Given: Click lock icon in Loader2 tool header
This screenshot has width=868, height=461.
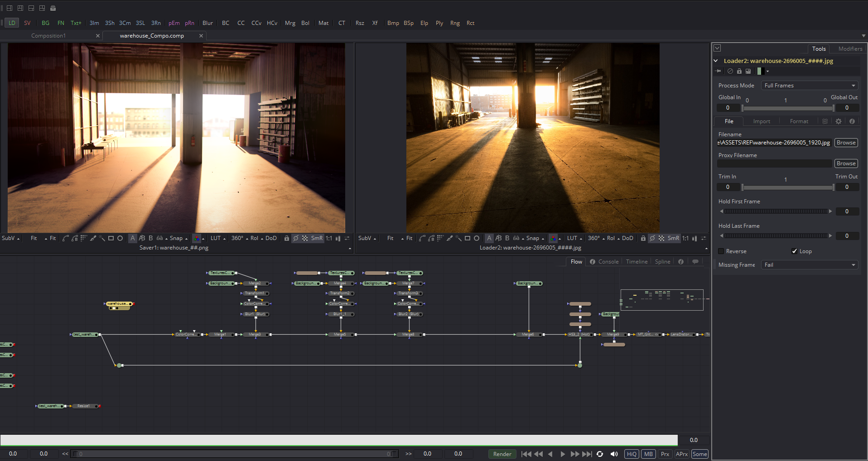Looking at the screenshot, I should point(739,71).
